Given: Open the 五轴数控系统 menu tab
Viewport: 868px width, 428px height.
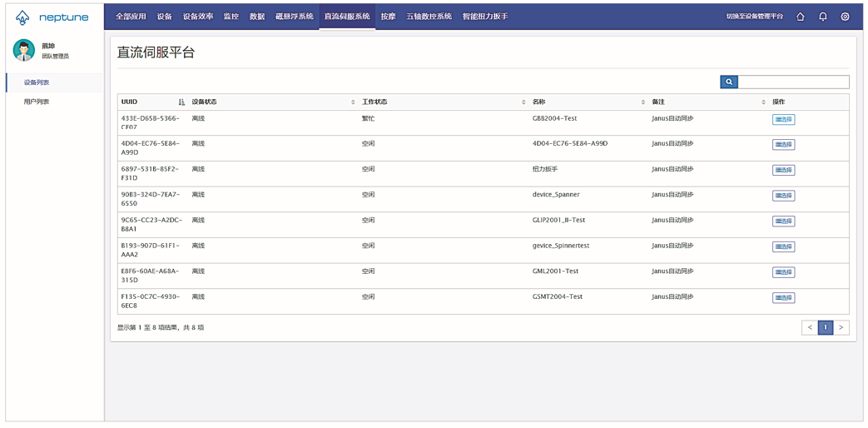Looking at the screenshot, I should pos(429,17).
